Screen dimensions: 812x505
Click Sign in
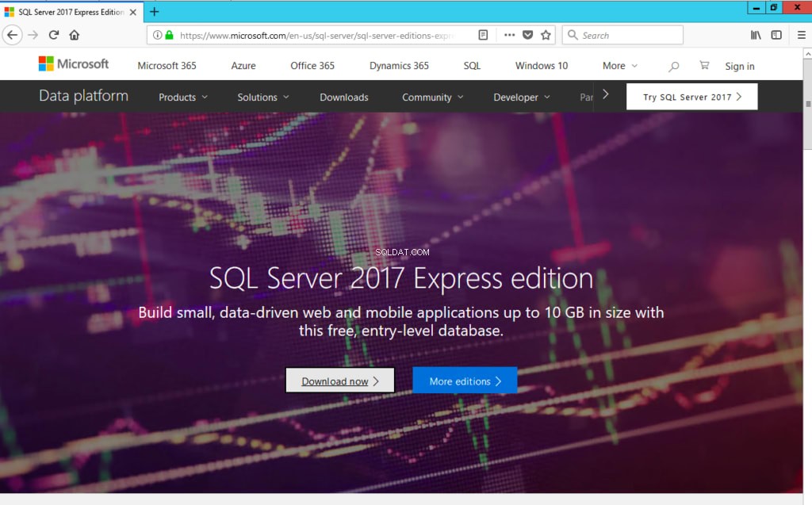pos(740,67)
